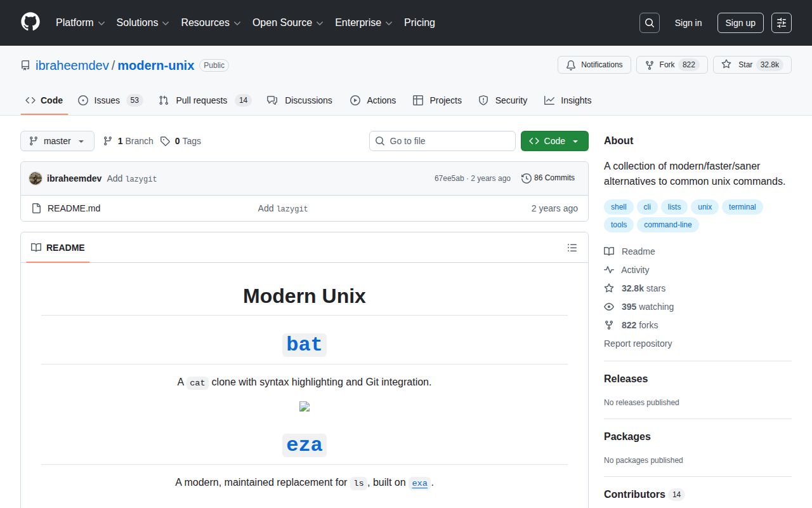Open the master branch dropdown
812x508 pixels.
57,141
